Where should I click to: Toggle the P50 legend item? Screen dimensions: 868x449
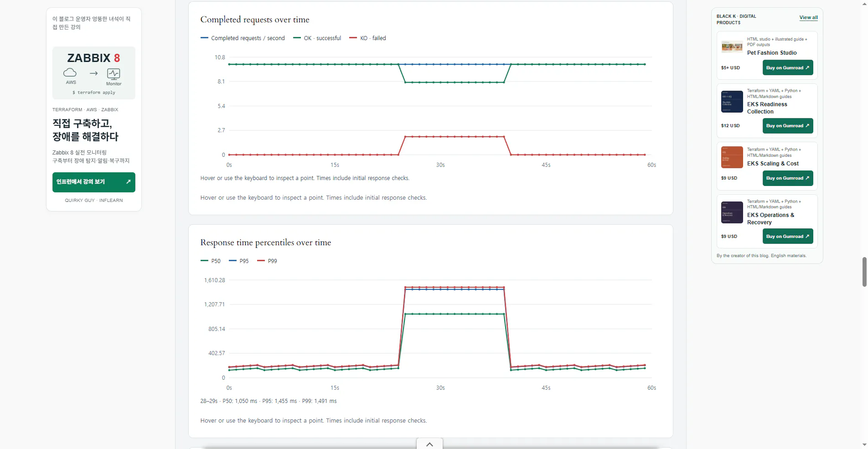tap(211, 261)
